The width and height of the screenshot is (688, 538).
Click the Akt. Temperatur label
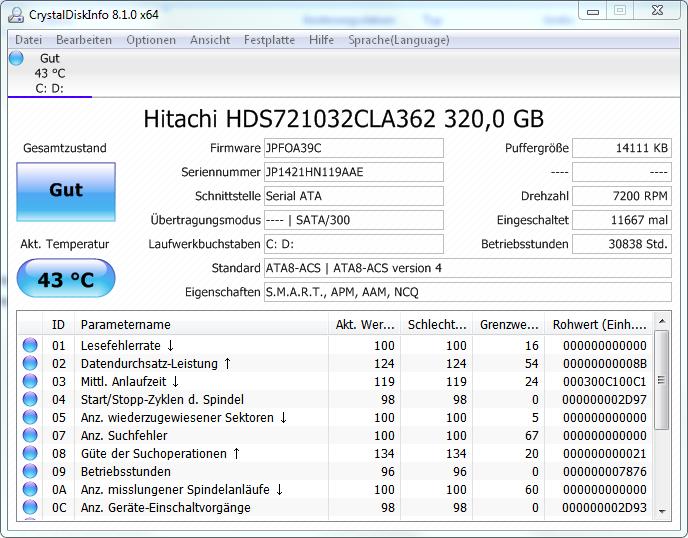65,244
